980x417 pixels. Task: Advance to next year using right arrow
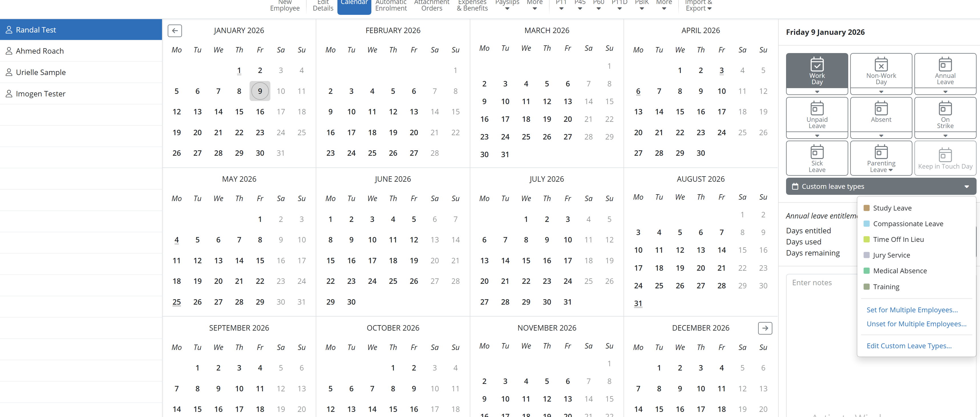765,328
